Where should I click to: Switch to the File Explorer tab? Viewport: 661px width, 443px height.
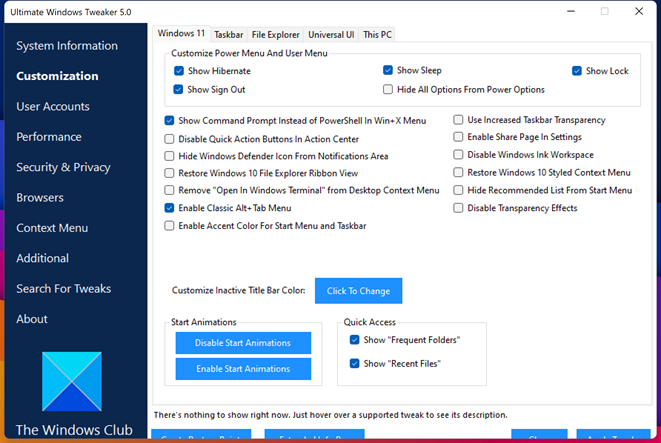click(276, 35)
